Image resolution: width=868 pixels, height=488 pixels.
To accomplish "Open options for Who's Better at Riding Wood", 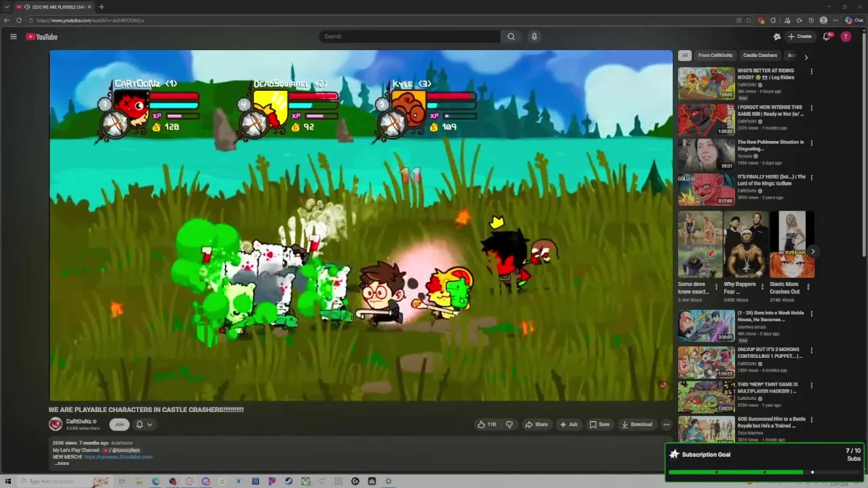I will click(812, 71).
